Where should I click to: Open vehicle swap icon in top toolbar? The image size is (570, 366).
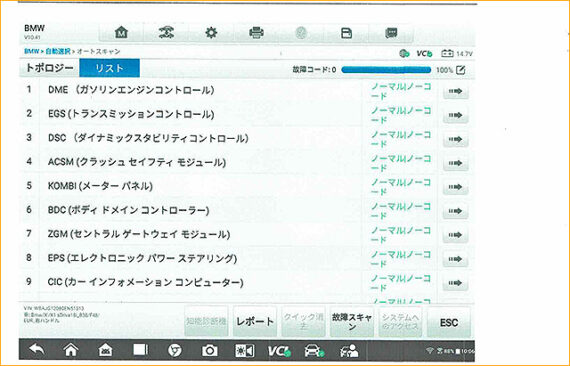coord(166,33)
